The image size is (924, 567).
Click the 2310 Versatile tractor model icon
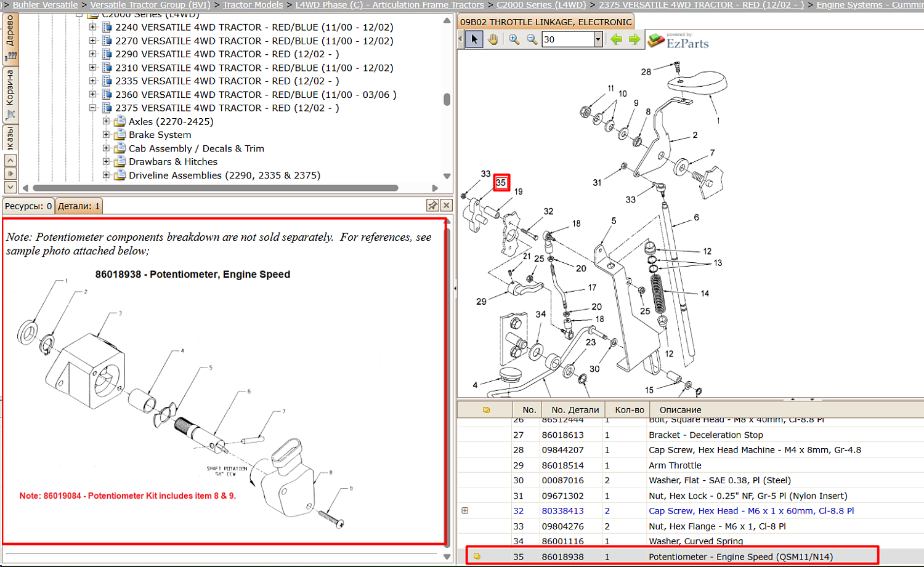pyautogui.click(x=107, y=68)
